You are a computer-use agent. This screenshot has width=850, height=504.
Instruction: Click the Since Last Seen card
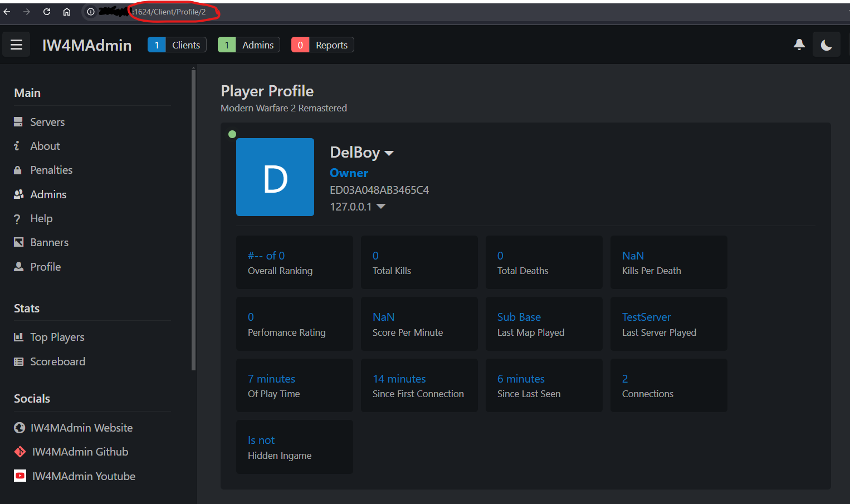544,385
